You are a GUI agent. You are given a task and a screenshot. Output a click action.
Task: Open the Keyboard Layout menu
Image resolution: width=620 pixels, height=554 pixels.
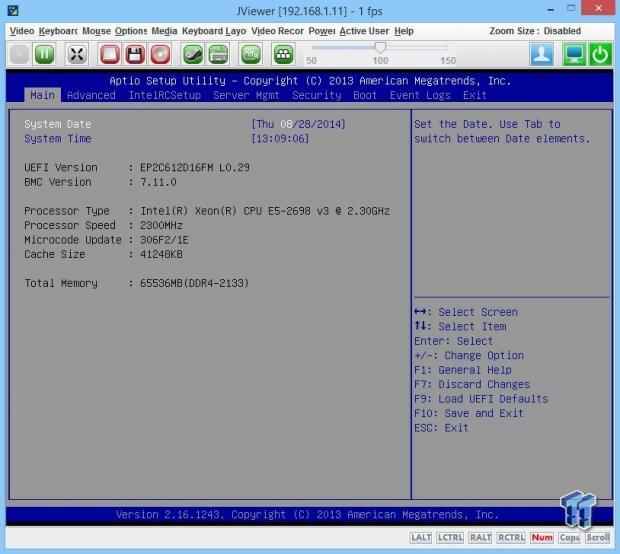coord(214,31)
